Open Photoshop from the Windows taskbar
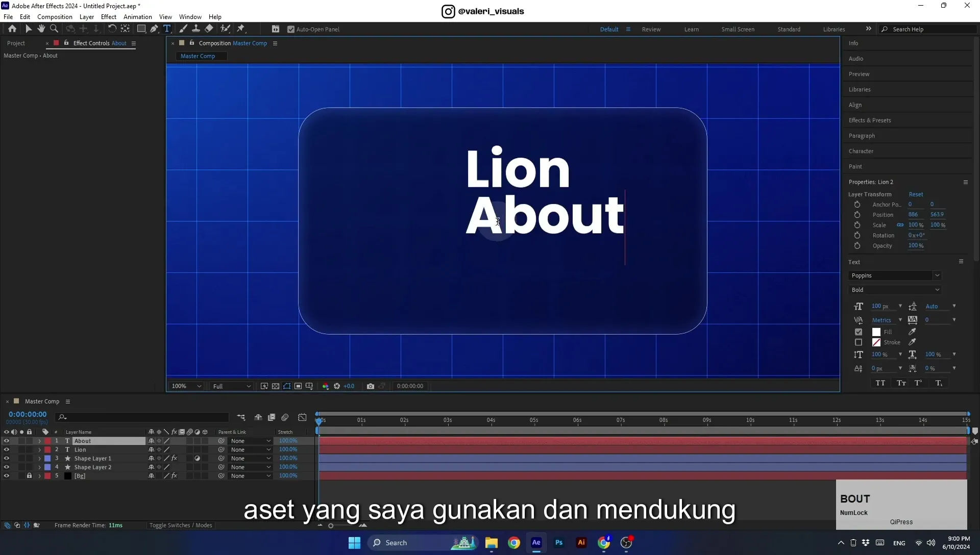The width and height of the screenshot is (980, 555). coord(559,543)
